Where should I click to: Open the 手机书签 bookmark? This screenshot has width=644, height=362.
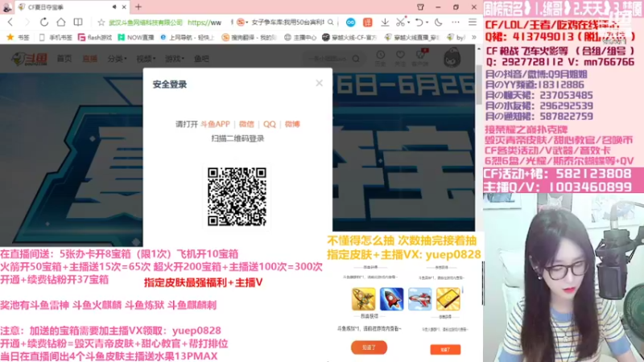tap(56, 37)
